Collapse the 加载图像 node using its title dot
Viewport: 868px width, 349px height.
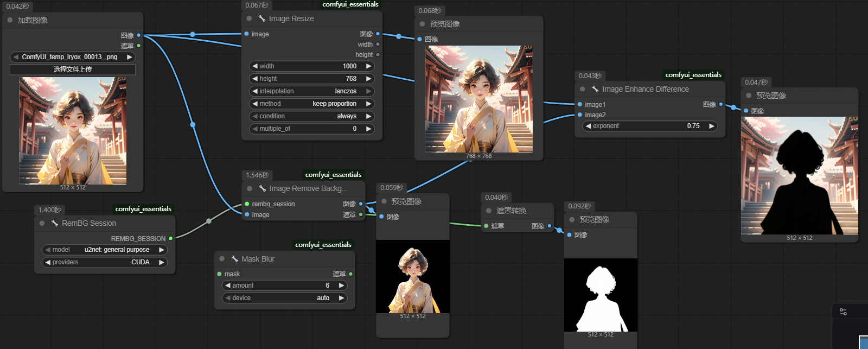point(10,20)
